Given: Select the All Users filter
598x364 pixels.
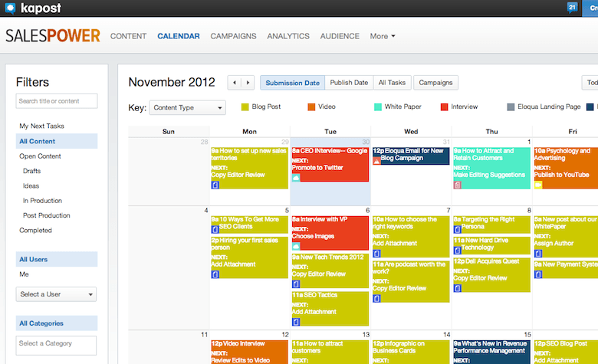Looking at the screenshot, I should point(57,259).
